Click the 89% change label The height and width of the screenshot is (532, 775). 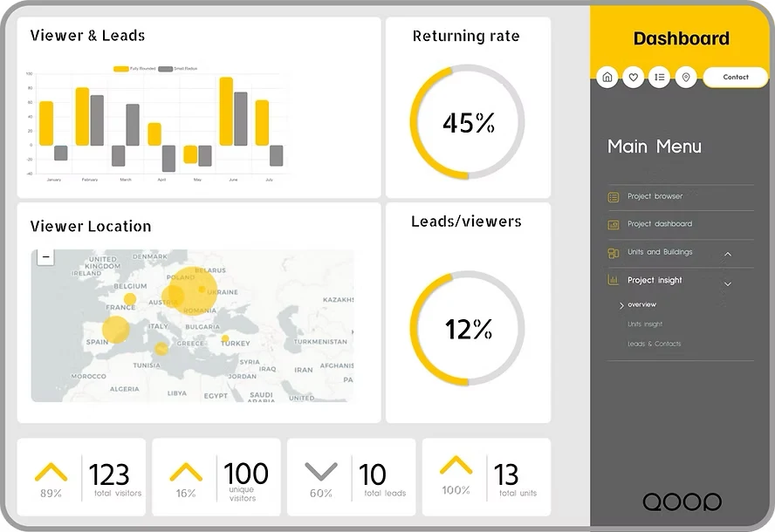click(x=51, y=493)
